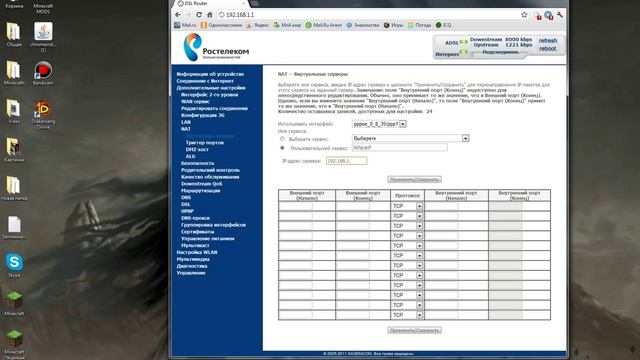Bookmark page with the star icon
640x360 pixels.
pyautogui.click(x=524, y=15)
